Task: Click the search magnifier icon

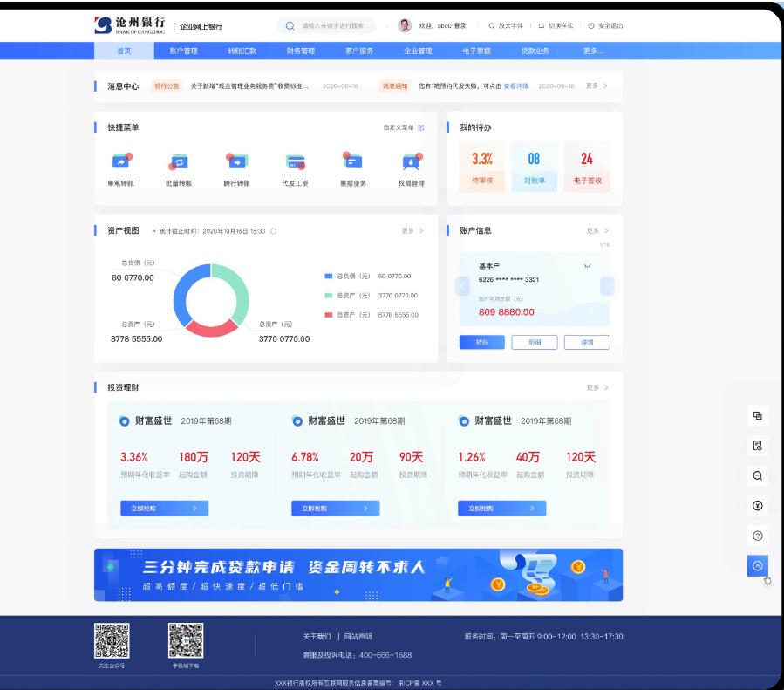Action: 290,25
